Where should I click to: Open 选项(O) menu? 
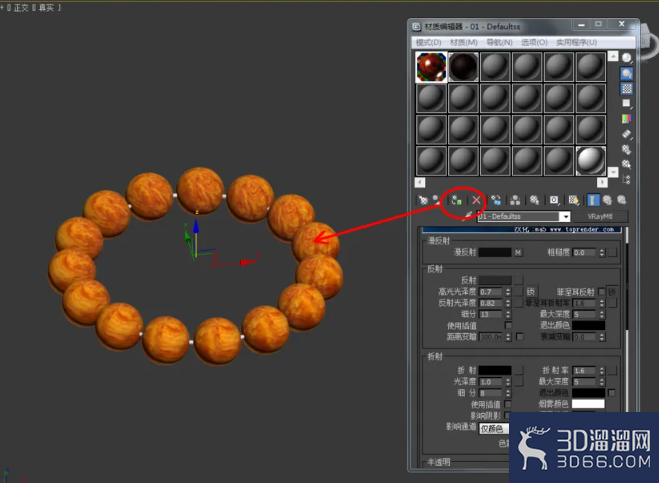534,42
